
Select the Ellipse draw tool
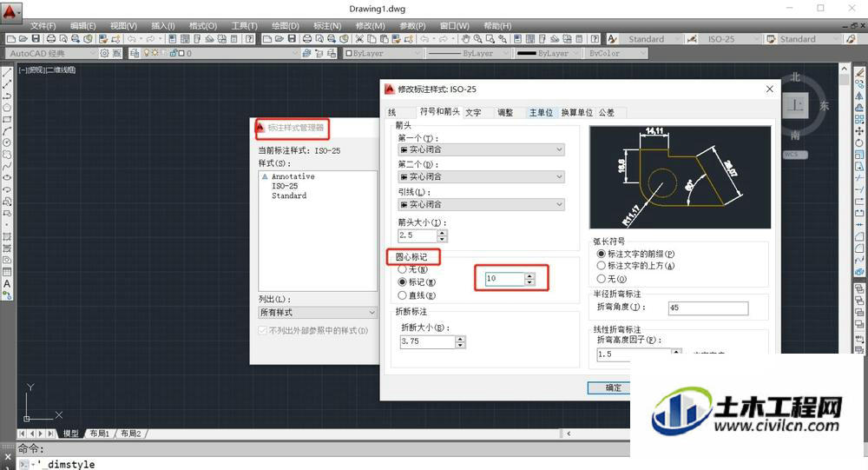click(7, 177)
